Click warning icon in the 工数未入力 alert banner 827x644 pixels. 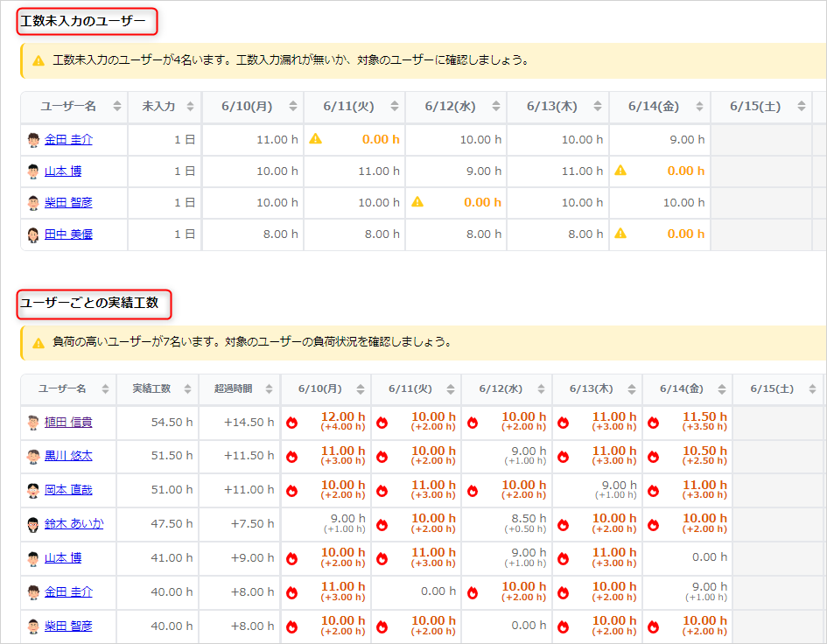(39, 61)
